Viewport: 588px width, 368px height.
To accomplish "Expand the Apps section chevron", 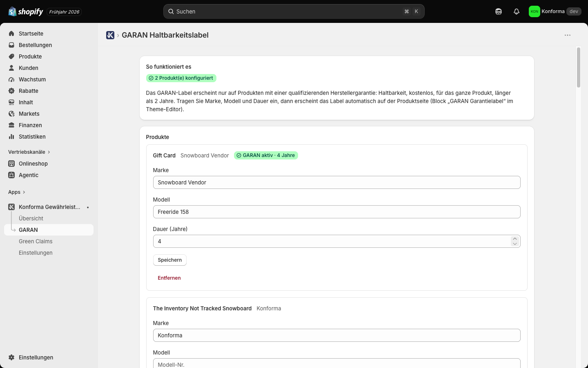I will pos(24,192).
